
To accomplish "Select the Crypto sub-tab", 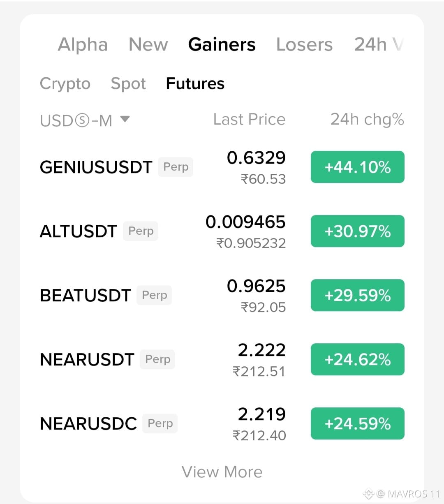I will pos(65,83).
